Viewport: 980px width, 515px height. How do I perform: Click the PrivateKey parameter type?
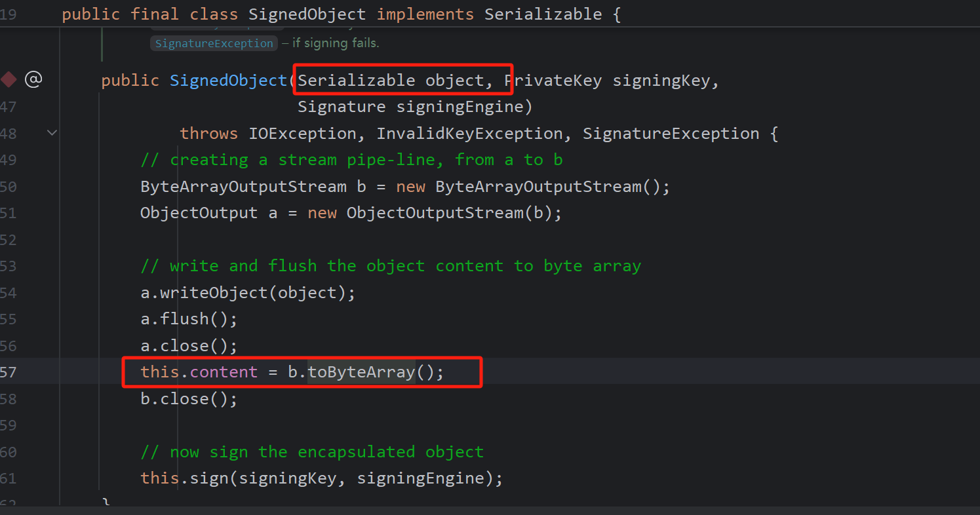[x=553, y=81]
